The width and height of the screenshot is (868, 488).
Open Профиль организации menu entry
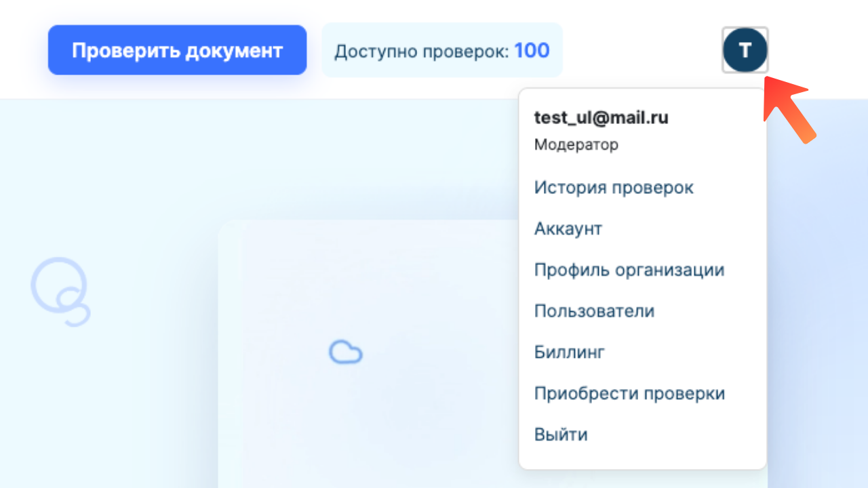[x=629, y=270]
